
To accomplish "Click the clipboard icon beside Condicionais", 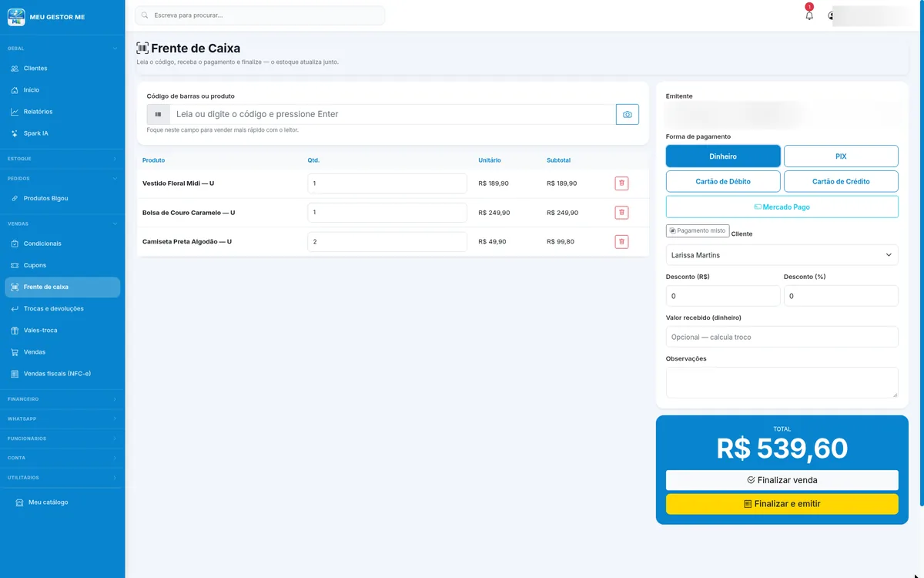I will pyautogui.click(x=15, y=244).
